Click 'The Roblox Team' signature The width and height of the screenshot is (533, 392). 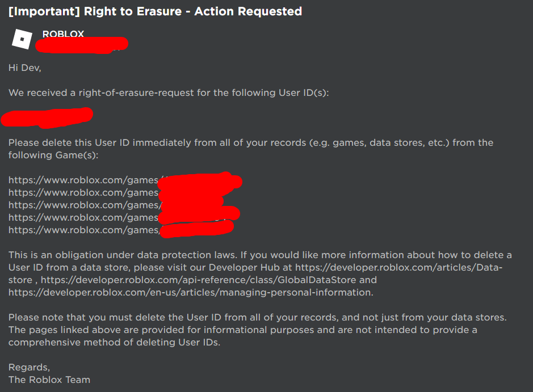pyautogui.click(x=49, y=380)
